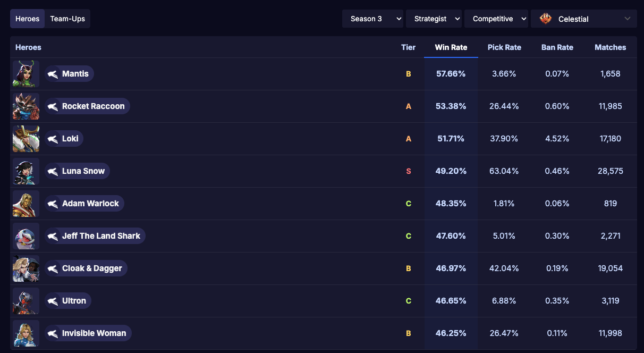Click Jeff The Land Shark portrait
Viewport: 644px width, 353px height.
click(x=26, y=236)
